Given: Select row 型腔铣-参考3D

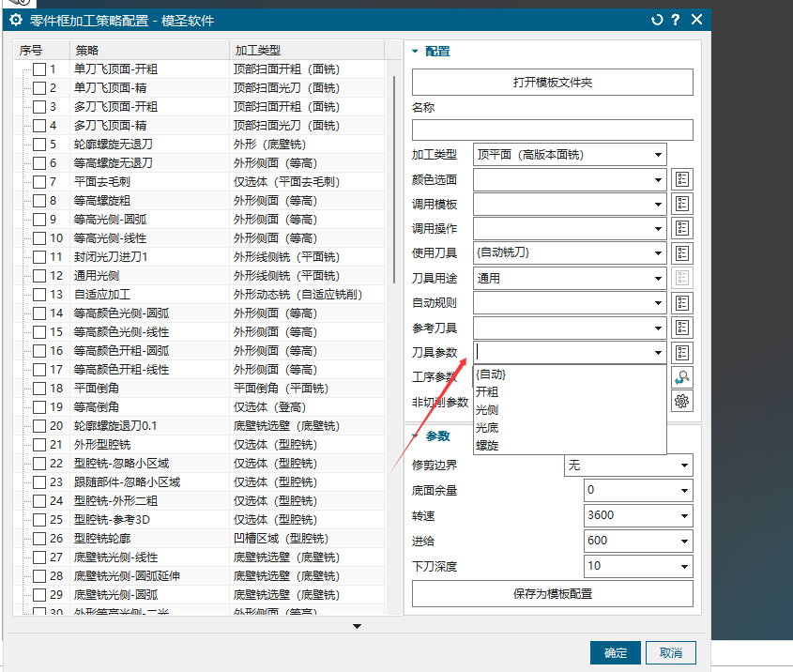Looking at the screenshot, I should (200, 520).
